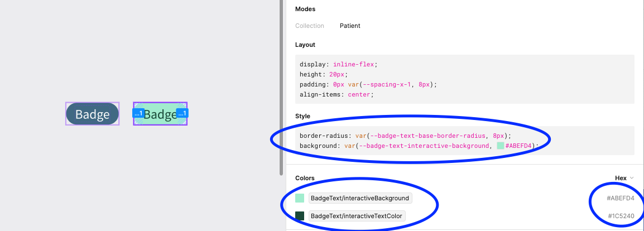Click the Collection label under Modes
Screen dimensions: 644x231
coord(310,26)
